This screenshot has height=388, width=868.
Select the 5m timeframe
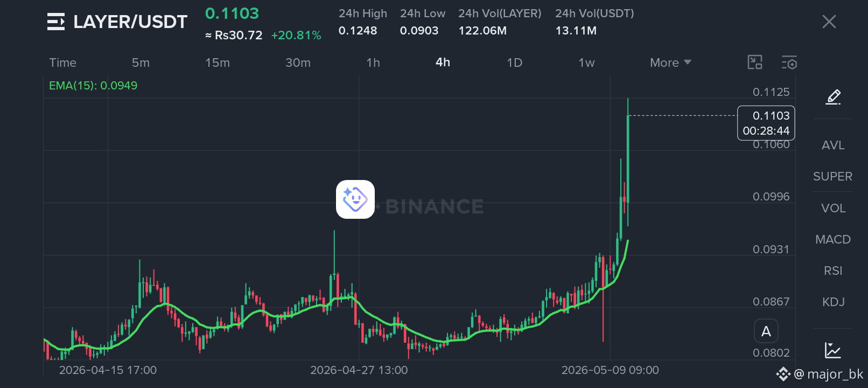[x=141, y=63]
